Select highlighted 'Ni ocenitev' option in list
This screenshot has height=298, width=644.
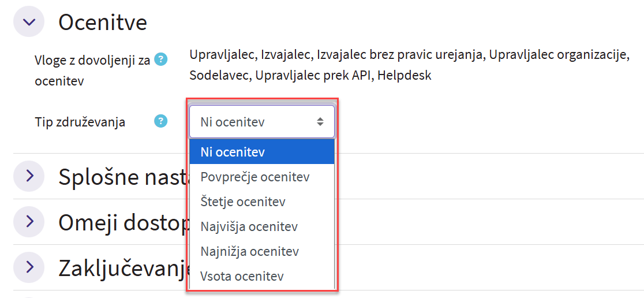261,152
